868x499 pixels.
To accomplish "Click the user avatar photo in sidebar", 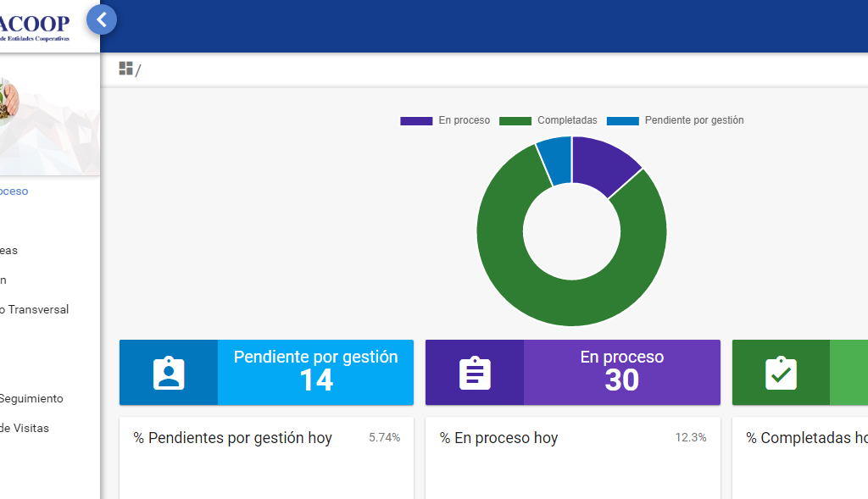I will (7, 102).
